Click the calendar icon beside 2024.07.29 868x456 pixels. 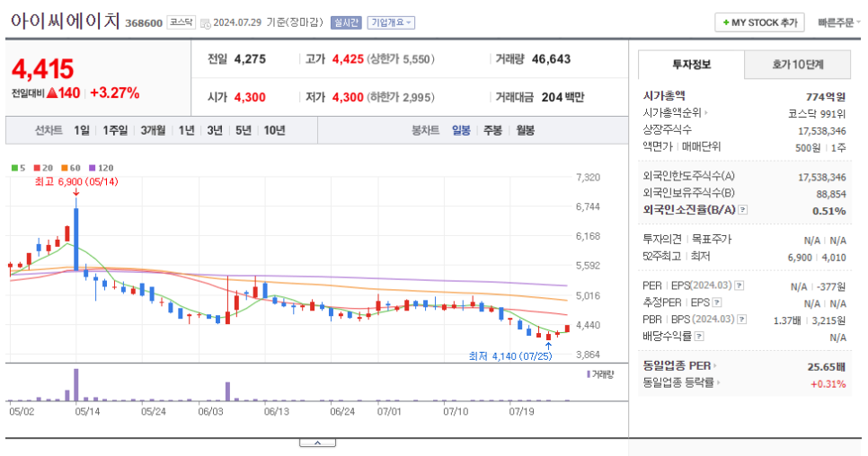click(205, 23)
